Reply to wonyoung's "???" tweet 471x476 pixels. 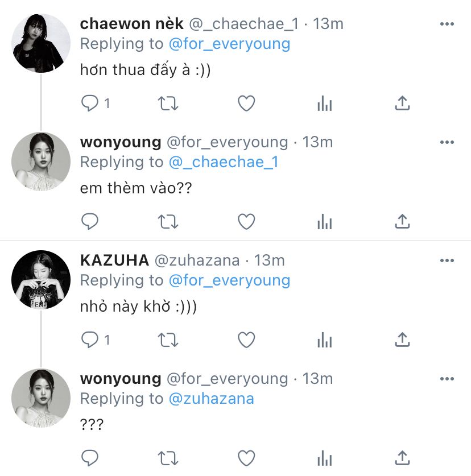tap(90, 458)
